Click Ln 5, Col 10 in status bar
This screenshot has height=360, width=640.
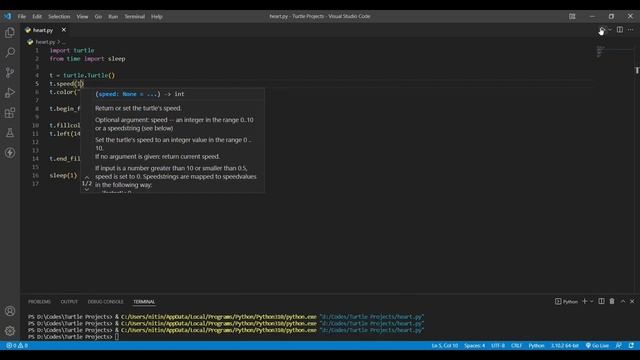coord(444,345)
